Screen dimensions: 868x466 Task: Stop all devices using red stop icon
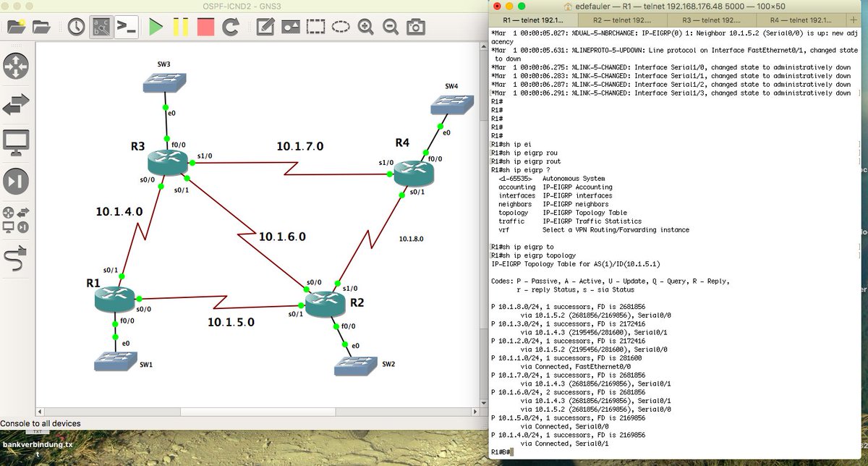205,27
